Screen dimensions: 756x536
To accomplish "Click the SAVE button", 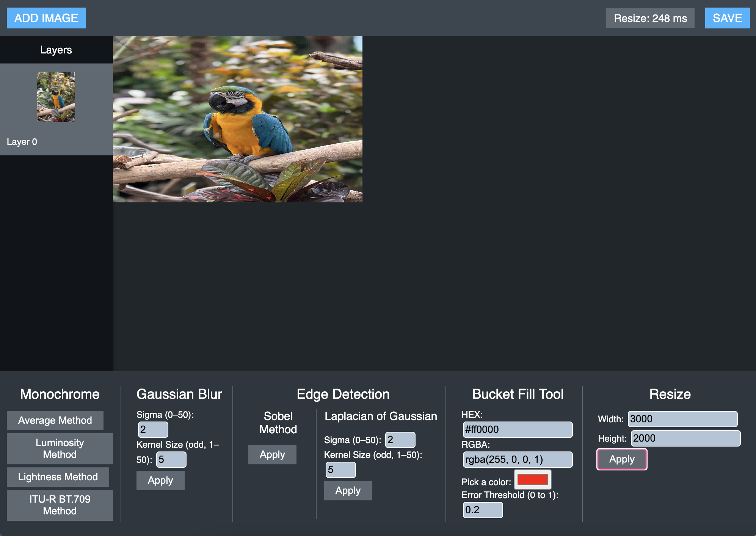I will click(727, 18).
